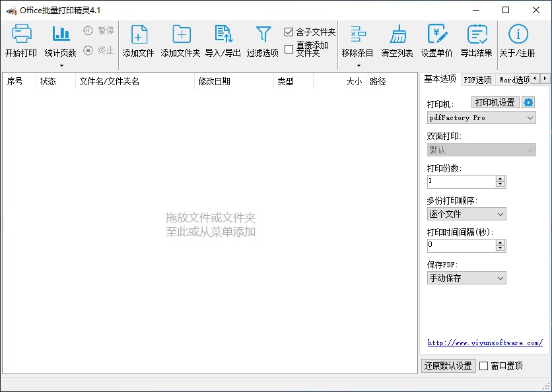Viewport: 552px width, 392px height.
Task: Open the 关于/注册 info icon
Action: pyautogui.click(x=518, y=35)
